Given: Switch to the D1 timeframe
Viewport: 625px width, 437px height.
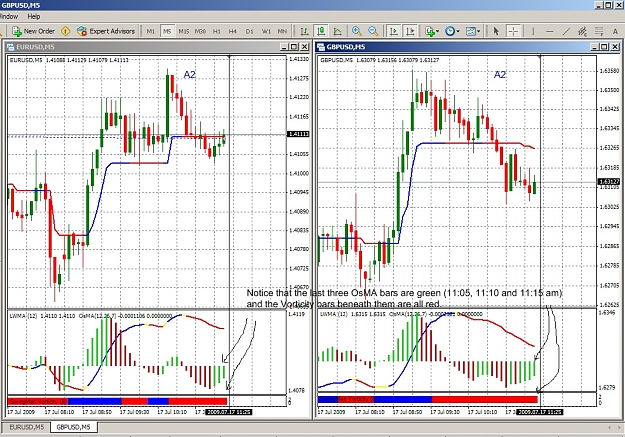Looking at the screenshot, I should tap(250, 31).
